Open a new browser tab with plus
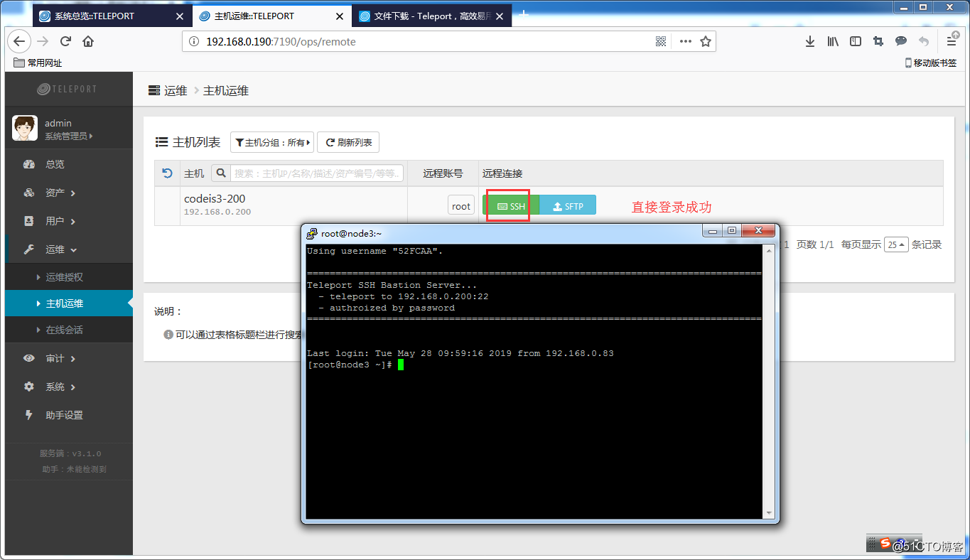Viewport: 970px width, 560px height. click(x=524, y=14)
